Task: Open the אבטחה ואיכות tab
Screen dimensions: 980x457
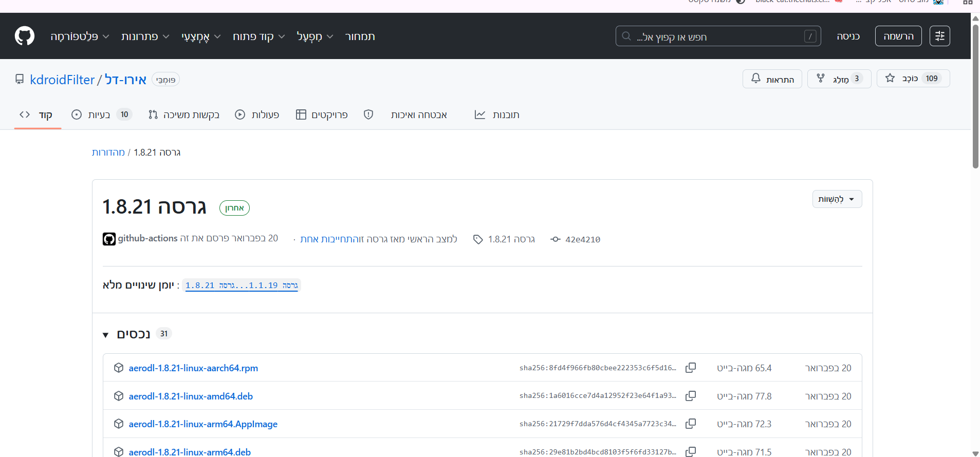Action: click(x=405, y=115)
